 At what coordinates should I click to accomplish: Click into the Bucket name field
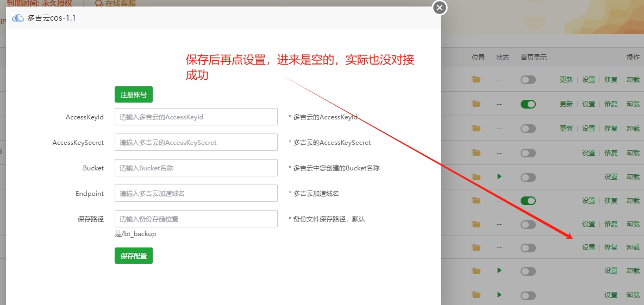pyautogui.click(x=196, y=168)
